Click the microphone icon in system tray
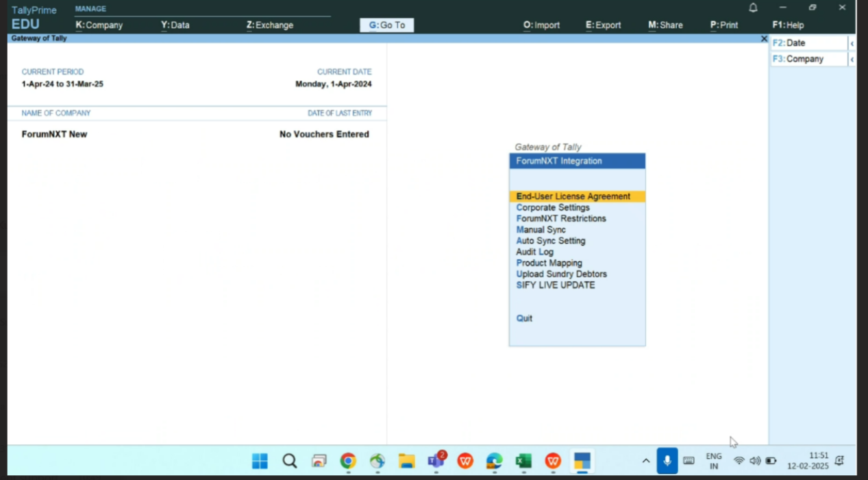Viewport: 868px width, 480px height. (667, 461)
